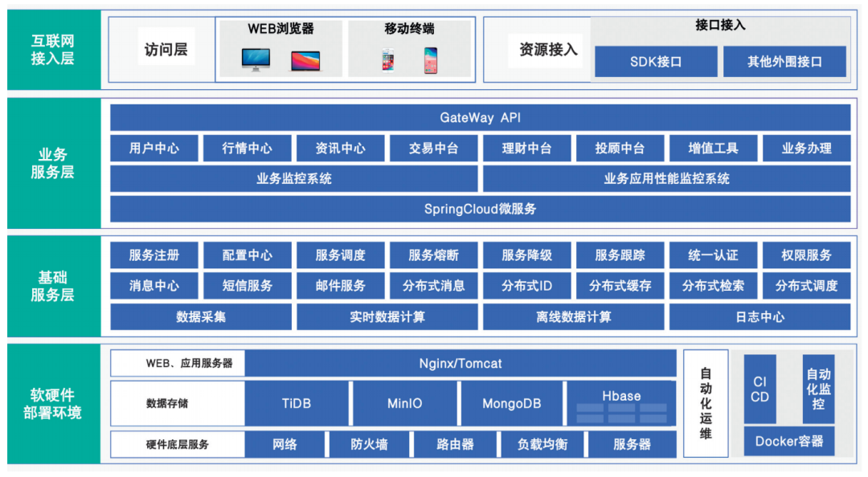Choose the 服务熔断 block
The image size is (868, 477).
click(433, 255)
